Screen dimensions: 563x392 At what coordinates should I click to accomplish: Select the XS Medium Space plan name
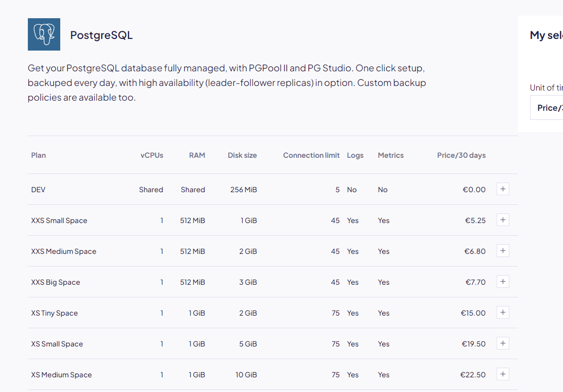click(x=61, y=375)
